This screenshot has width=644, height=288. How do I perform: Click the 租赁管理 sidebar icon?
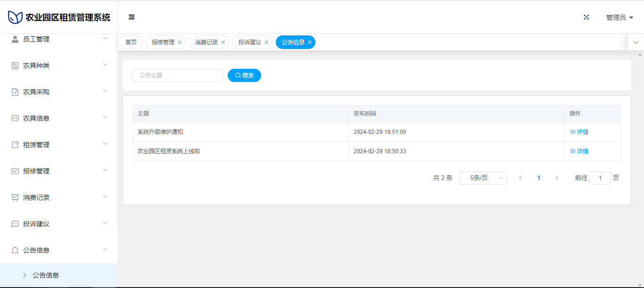(15, 145)
